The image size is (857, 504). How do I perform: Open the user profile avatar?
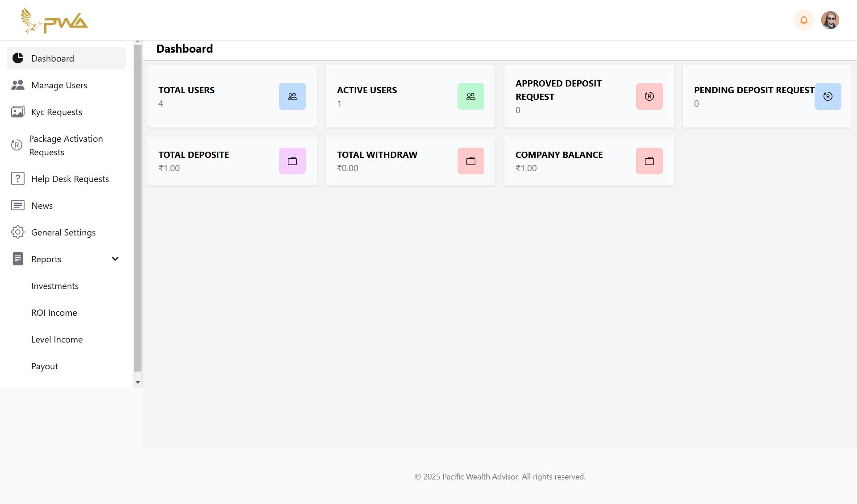[x=830, y=20]
